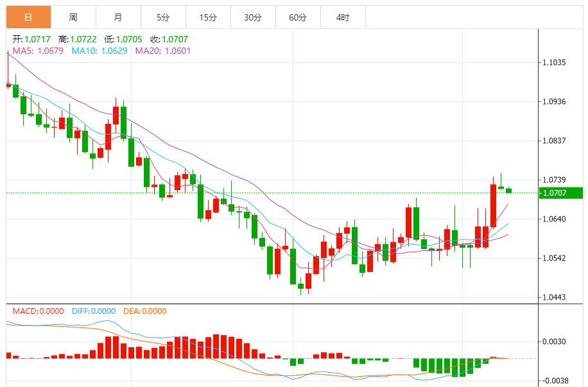Click the DIFF:0.0000 indicator label
Screen dimensions: 588x387
(x=94, y=311)
